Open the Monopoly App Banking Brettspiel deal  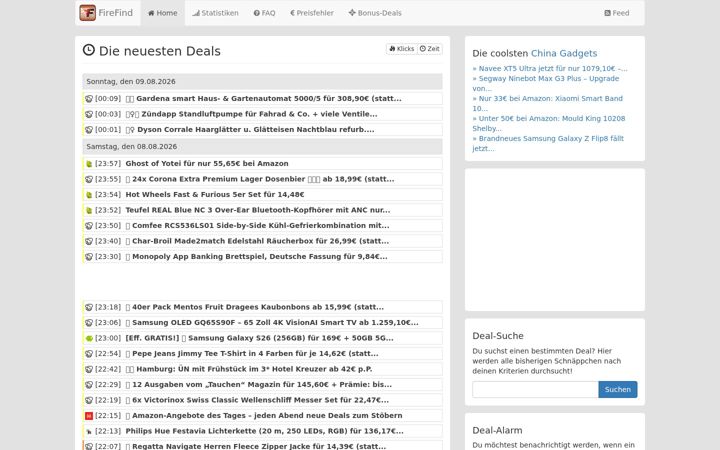pos(259,257)
